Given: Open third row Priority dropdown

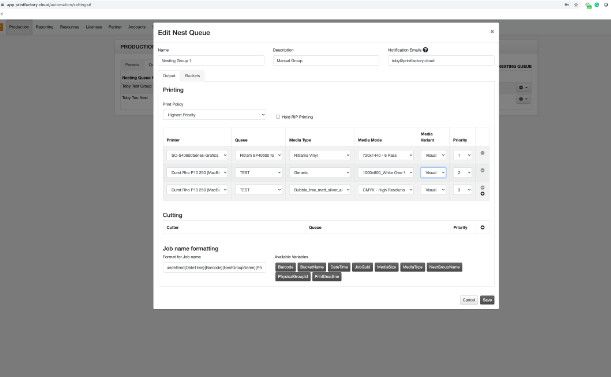Looking at the screenshot, I should (x=463, y=190).
